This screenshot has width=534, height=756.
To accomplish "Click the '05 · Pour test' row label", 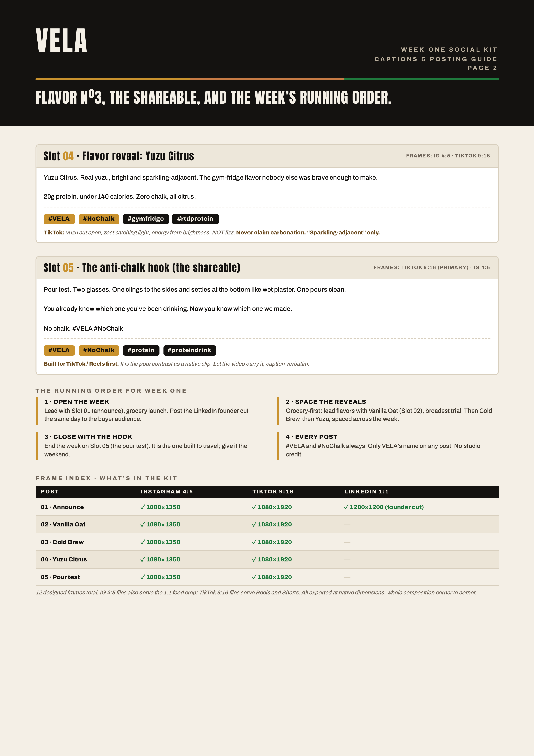I will click(60, 577).
